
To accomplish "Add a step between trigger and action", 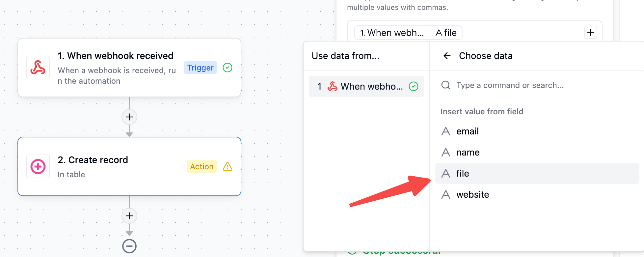I will pos(129,117).
